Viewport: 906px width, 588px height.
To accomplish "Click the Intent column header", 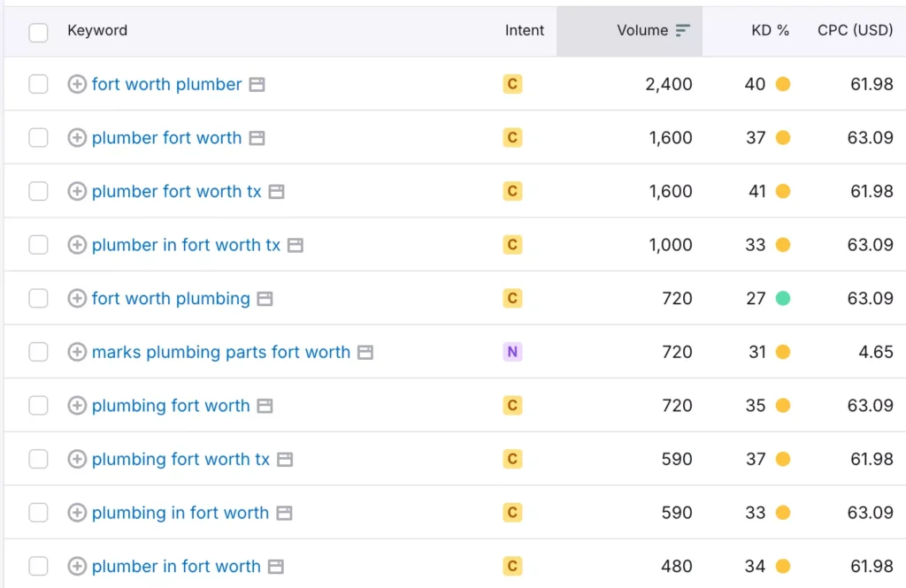I will pos(525,31).
